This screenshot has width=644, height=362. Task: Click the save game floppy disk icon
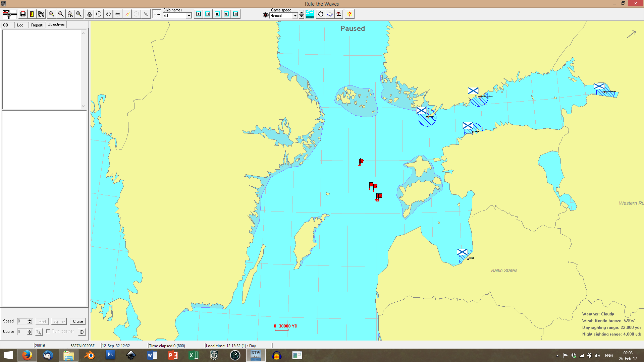click(x=23, y=14)
